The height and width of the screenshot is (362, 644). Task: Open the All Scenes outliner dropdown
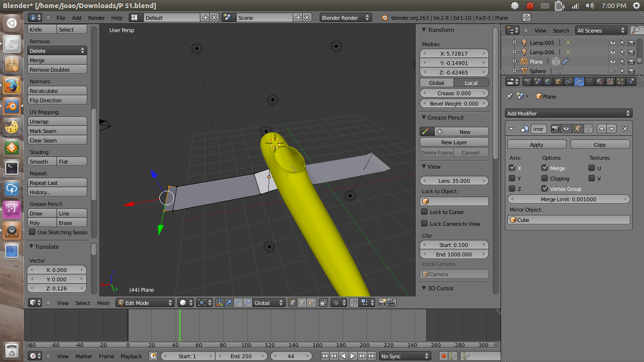[x=602, y=30]
